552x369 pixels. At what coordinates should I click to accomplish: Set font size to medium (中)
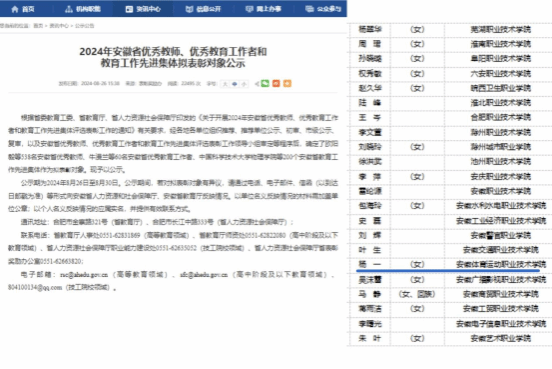tap(235, 84)
